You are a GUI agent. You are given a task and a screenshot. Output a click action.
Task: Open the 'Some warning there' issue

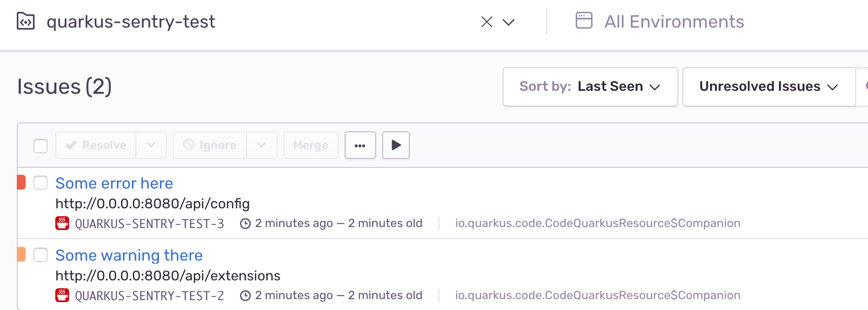tap(129, 255)
